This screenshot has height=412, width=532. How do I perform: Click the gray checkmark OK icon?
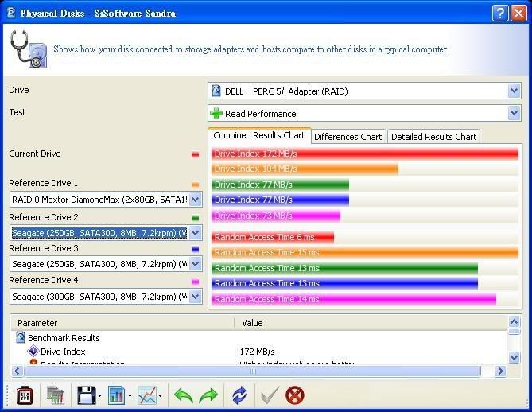tap(270, 395)
